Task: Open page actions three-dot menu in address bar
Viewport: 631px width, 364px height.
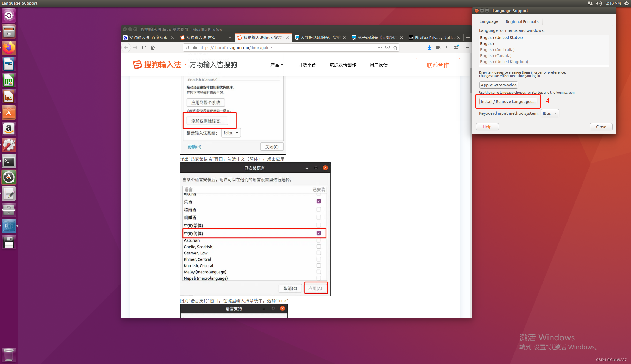Action: [380, 47]
